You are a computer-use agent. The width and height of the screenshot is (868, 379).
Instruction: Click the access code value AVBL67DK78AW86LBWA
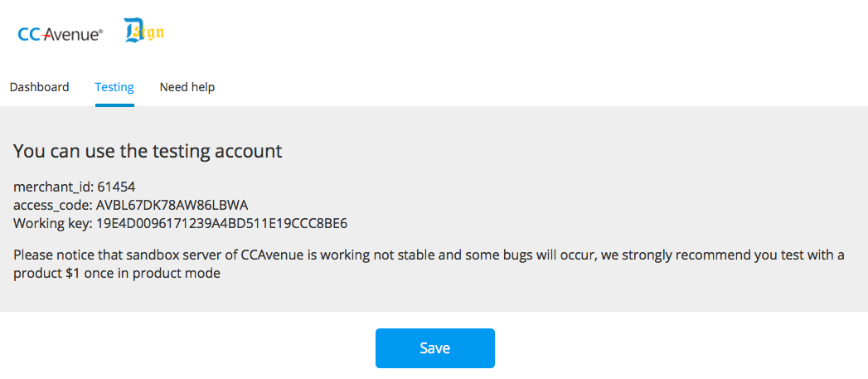point(172,205)
